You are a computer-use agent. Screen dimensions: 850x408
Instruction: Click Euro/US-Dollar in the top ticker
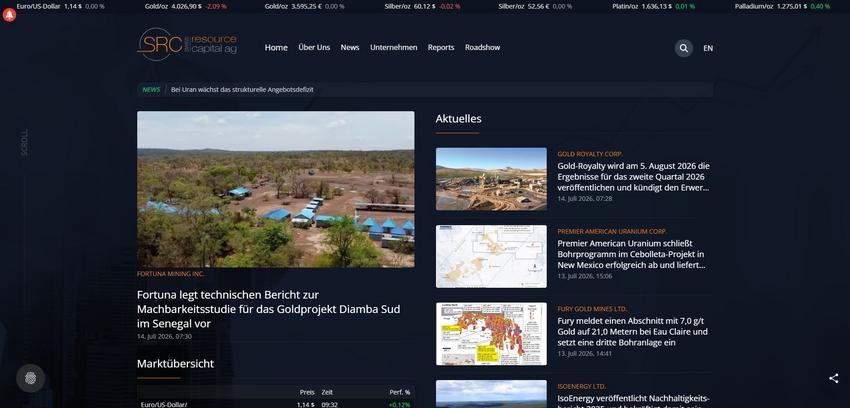tap(61, 7)
